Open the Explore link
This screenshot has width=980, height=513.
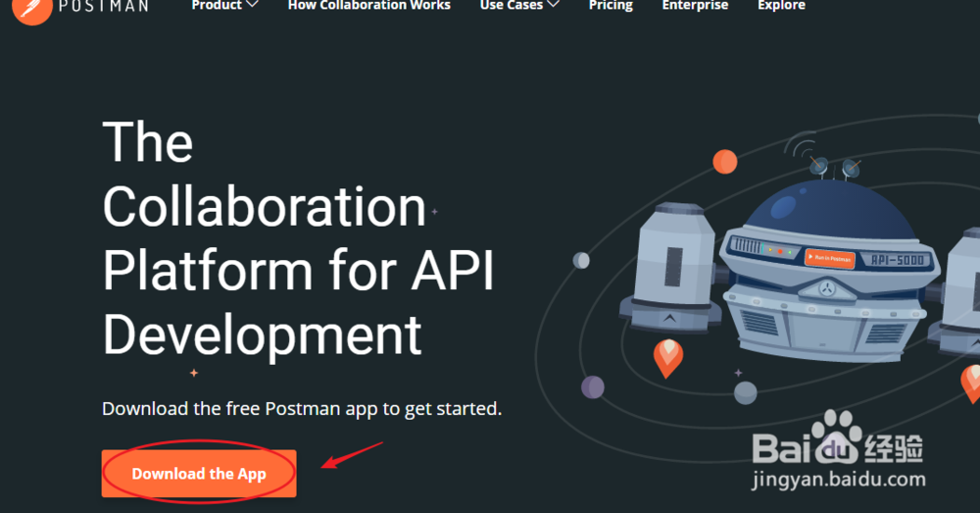781,5
